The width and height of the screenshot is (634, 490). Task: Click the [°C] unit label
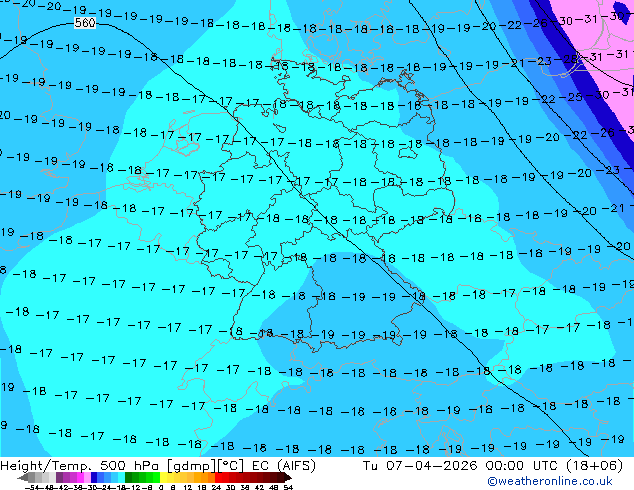point(231,466)
